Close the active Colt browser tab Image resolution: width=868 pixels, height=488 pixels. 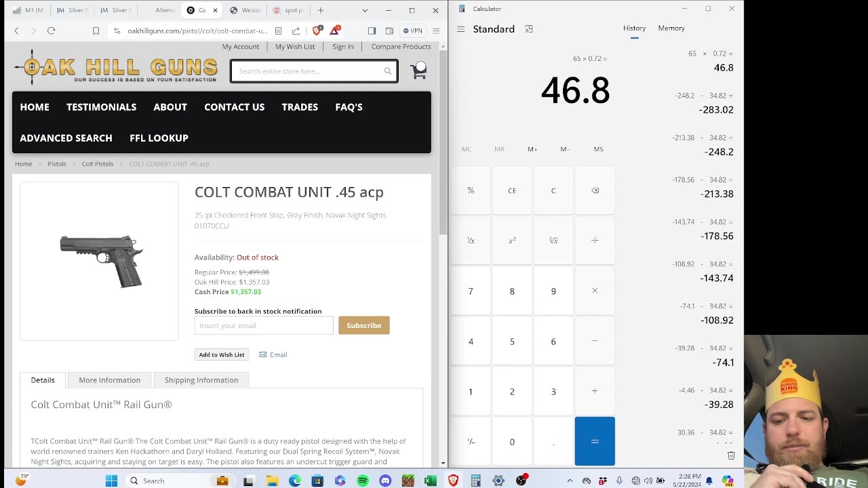point(215,10)
